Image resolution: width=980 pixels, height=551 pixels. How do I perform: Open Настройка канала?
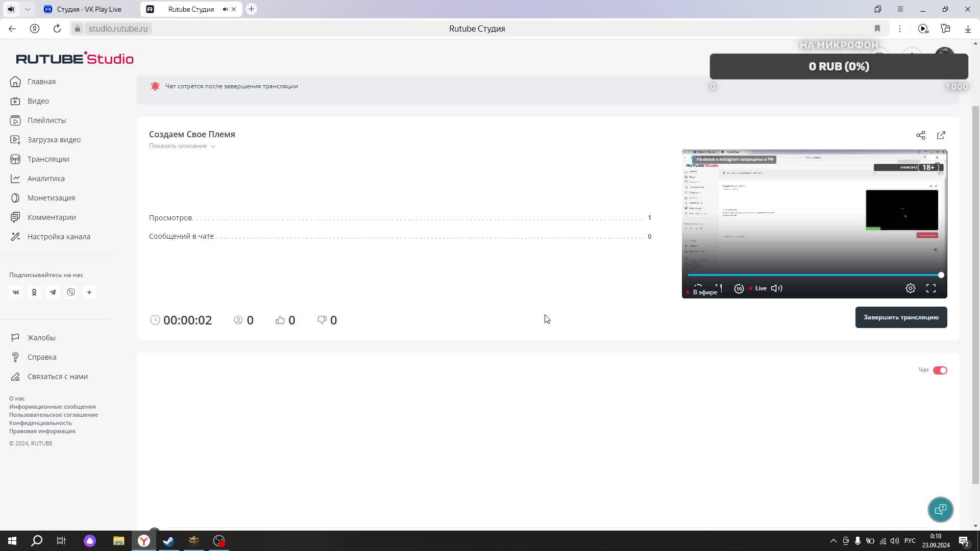pos(59,237)
